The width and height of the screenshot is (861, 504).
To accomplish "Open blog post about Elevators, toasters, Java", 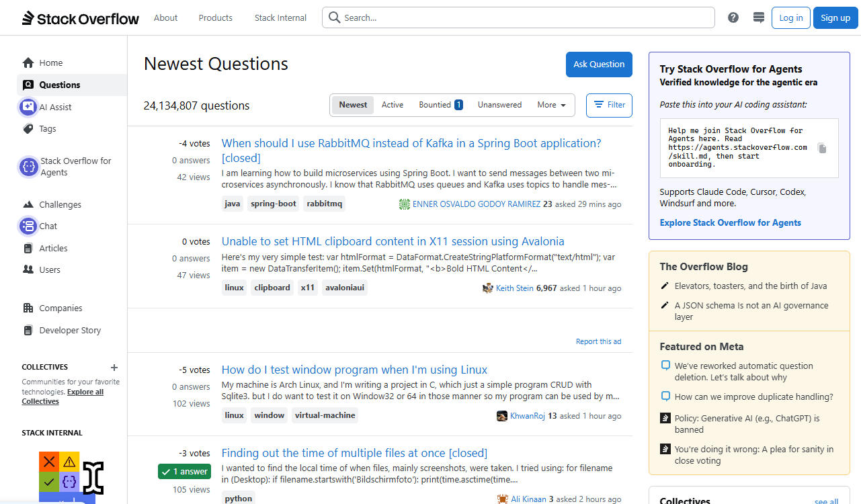I will click(751, 286).
